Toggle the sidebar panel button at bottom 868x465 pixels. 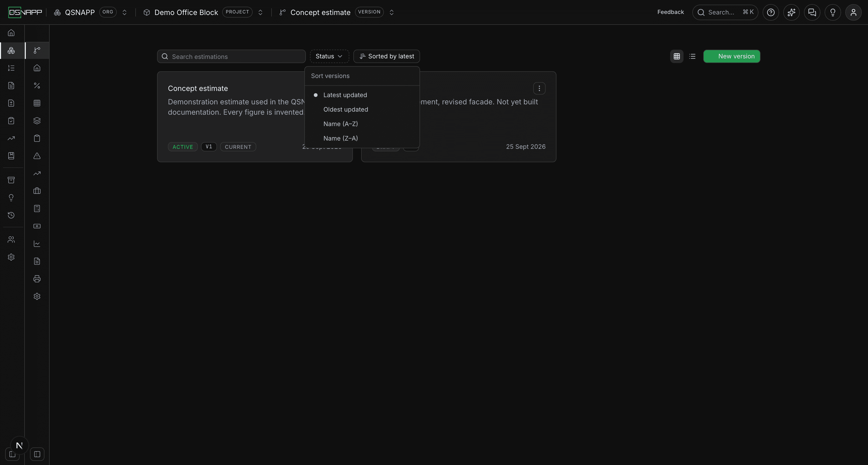pos(37,454)
